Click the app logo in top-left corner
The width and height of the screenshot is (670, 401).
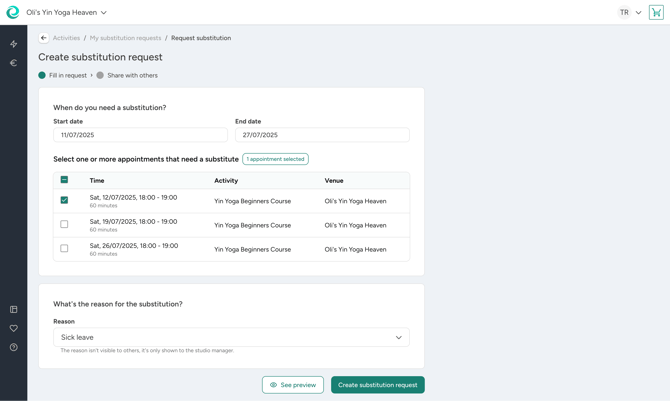point(12,12)
